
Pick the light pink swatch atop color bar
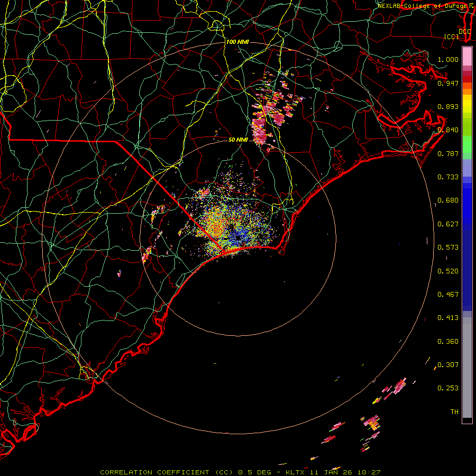tap(467, 57)
